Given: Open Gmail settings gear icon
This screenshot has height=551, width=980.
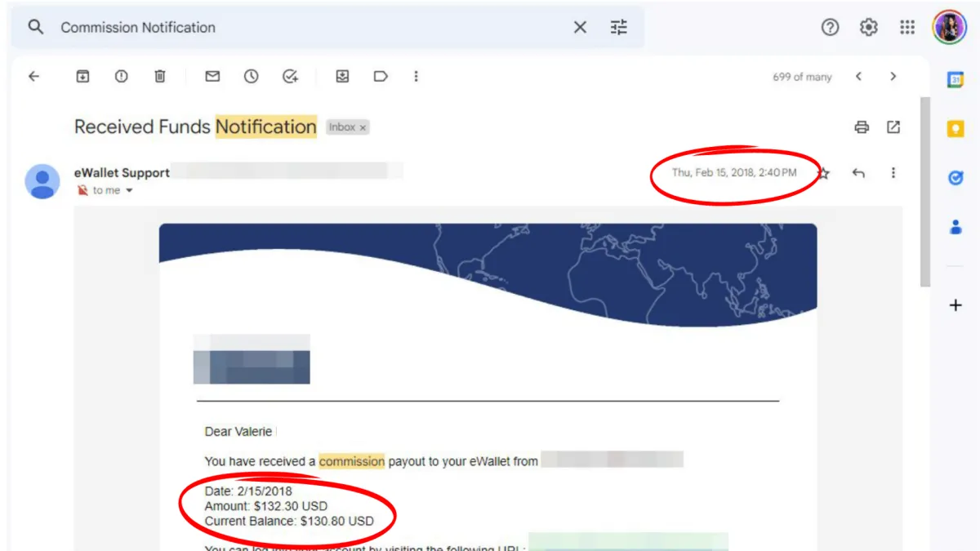Looking at the screenshot, I should pyautogui.click(x=869, y=27).
